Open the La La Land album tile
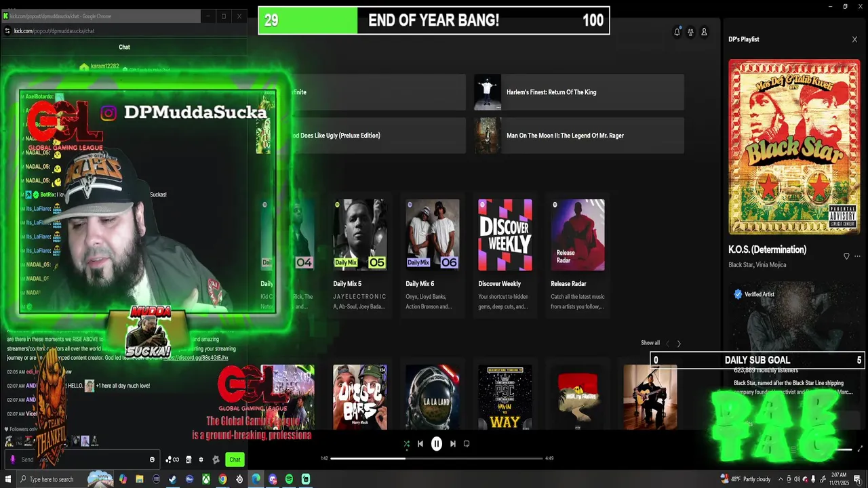The image size is (868, 488). 433,397
